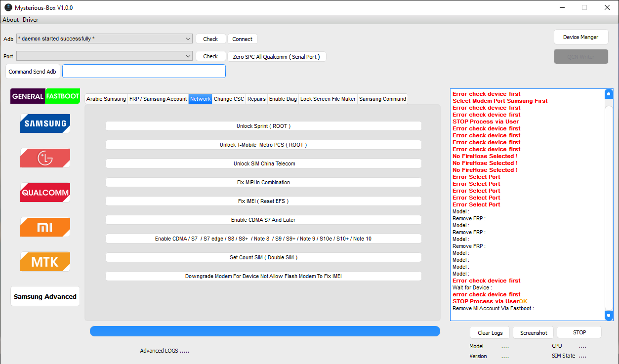The height and width of the screenshot is (364, 619).
Task: Open the MTK brand section
Action: (45, 262)
